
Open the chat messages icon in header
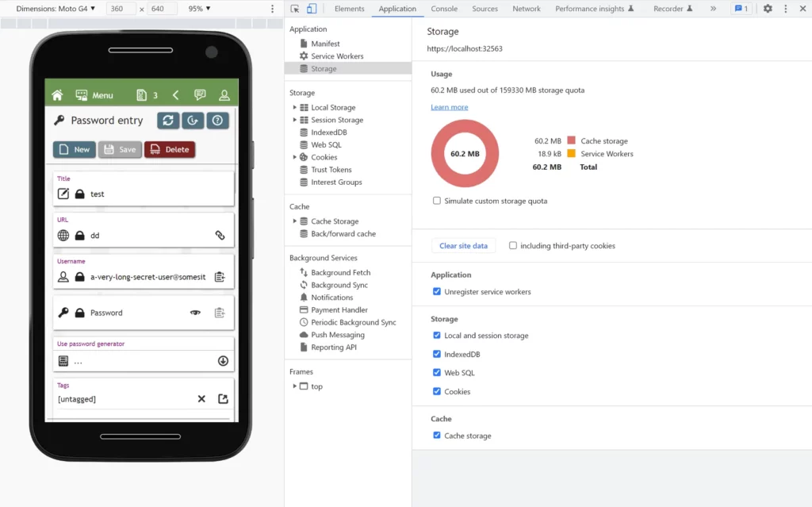click(x=200, y=95)
